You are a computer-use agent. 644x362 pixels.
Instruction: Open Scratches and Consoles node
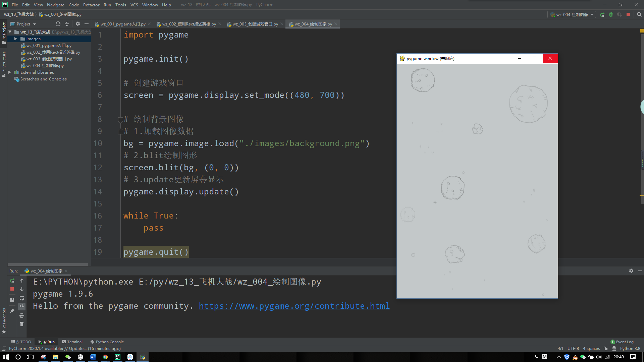43,79
